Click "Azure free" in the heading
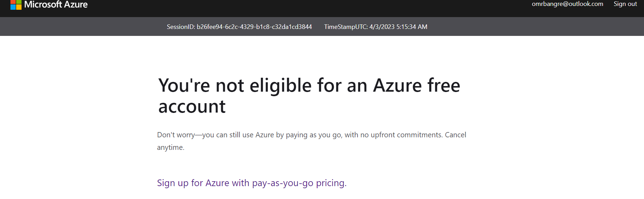This screenshot has width=644, height=199. tap(416, 85)
